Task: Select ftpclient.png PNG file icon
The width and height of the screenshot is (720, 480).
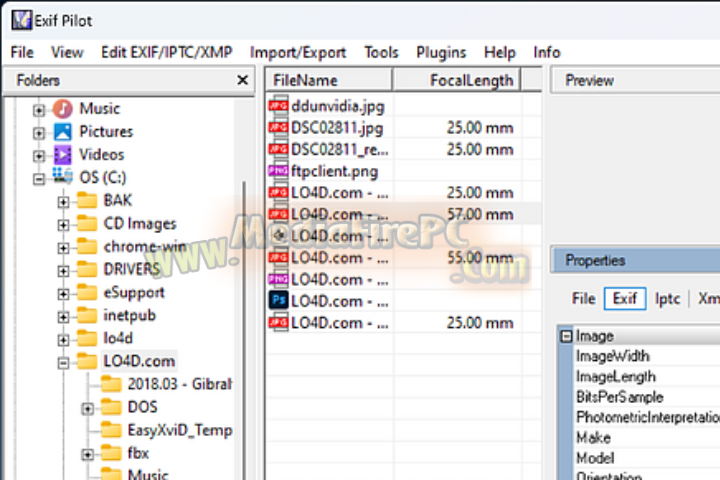Action: click(278, 171)
